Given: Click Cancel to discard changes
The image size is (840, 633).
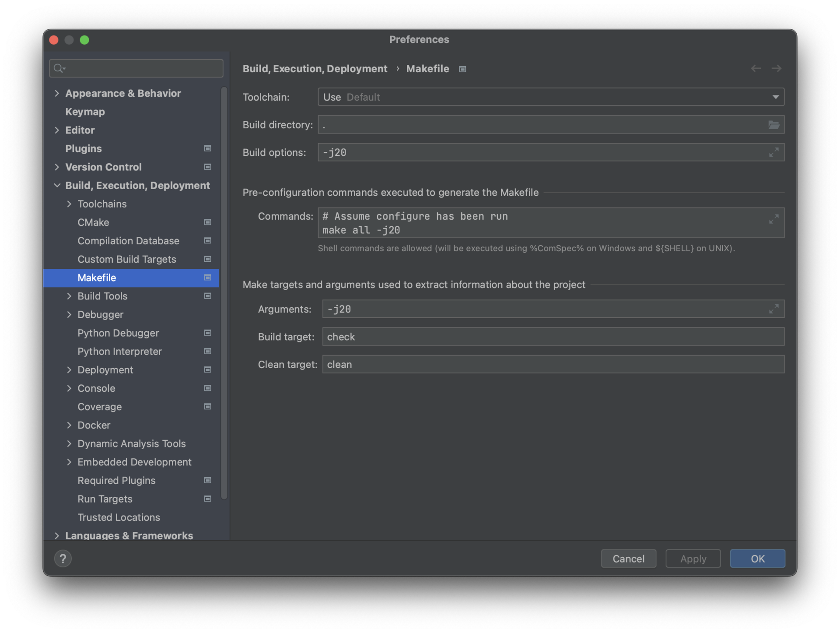Looking at the screenshot, I should tap(628, 558).
